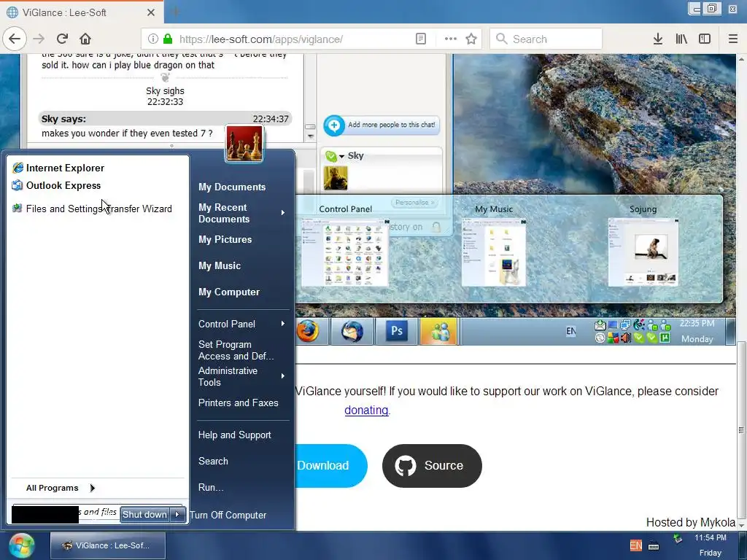The image size is (747, 560).
Task: Expand the All Programs arrow
Action: pos(93,488)
